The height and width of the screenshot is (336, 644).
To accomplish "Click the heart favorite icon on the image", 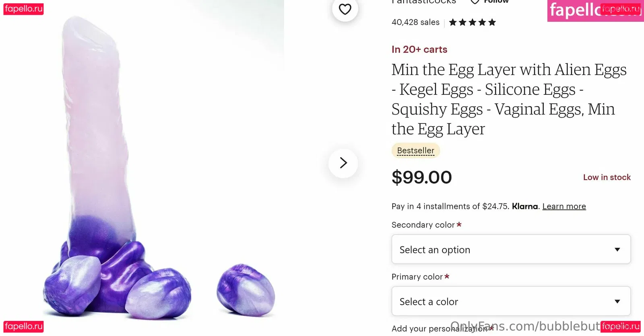I will pyautogui.click(x=345, y=9).
